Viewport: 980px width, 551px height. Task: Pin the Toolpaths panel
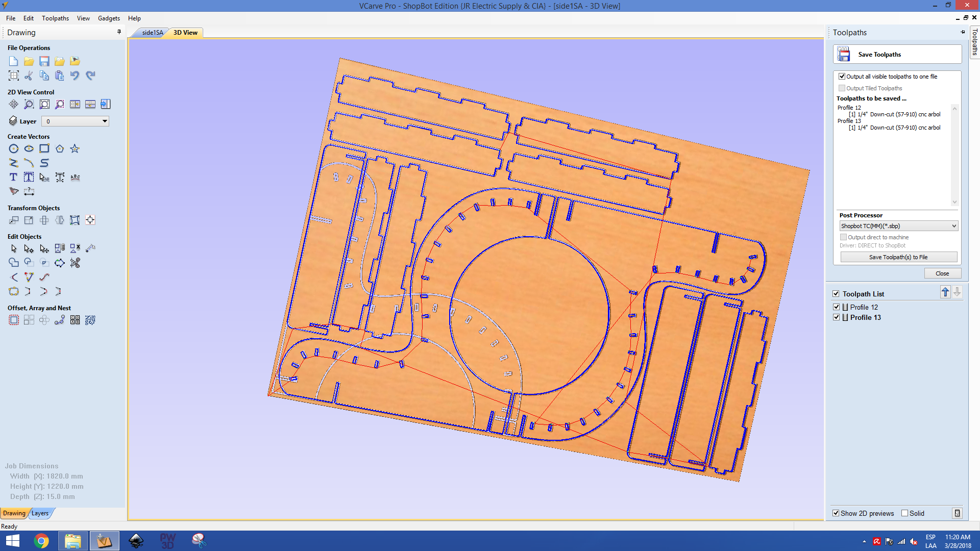click(963, 32)
